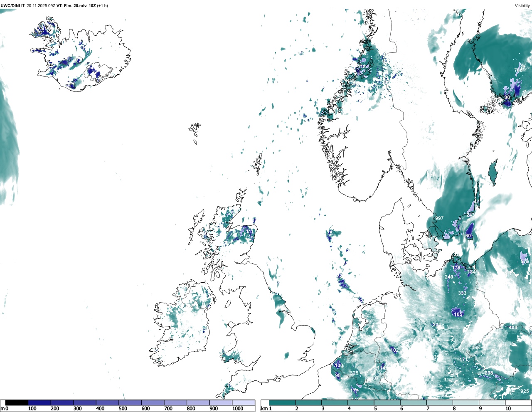532x412 pixels.
Task: Click the 6–7 km legend swatch
Action: [413, 403]
